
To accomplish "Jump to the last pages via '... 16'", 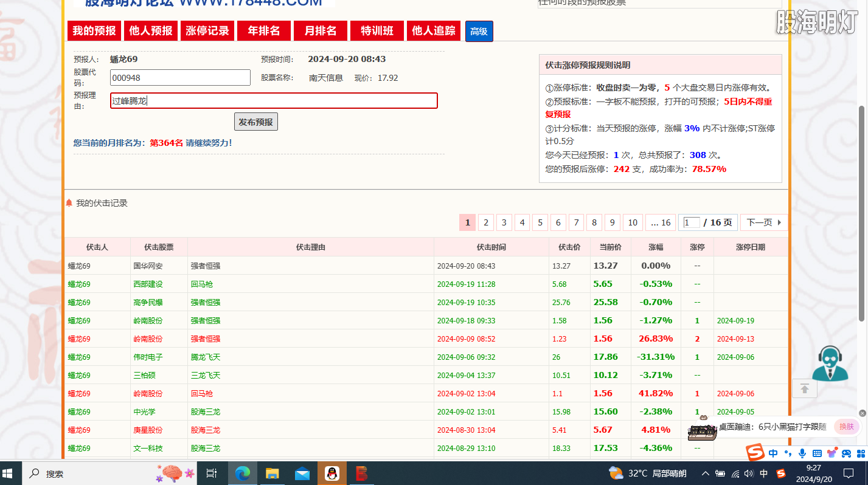I will [x=661, y=222].
